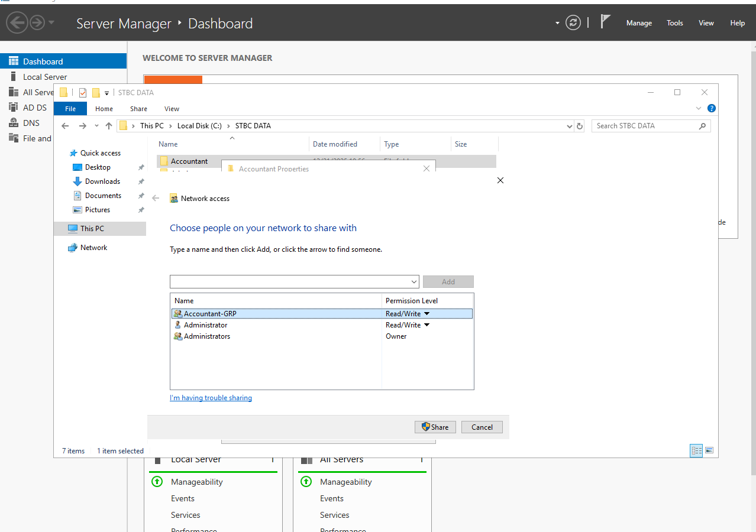Open Desktop in Quick access
Viewport: 756px width, 532px height.
pos(98,167)
